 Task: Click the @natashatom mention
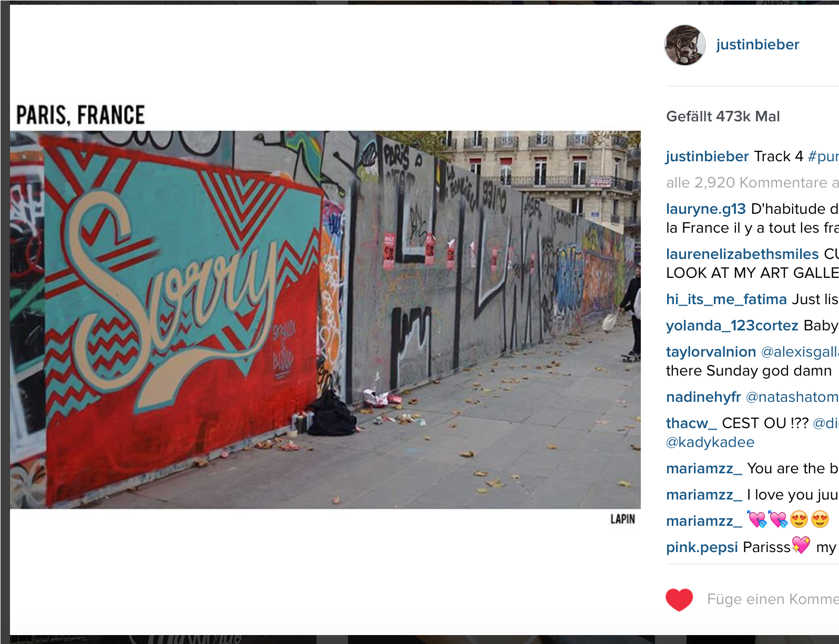792,397
